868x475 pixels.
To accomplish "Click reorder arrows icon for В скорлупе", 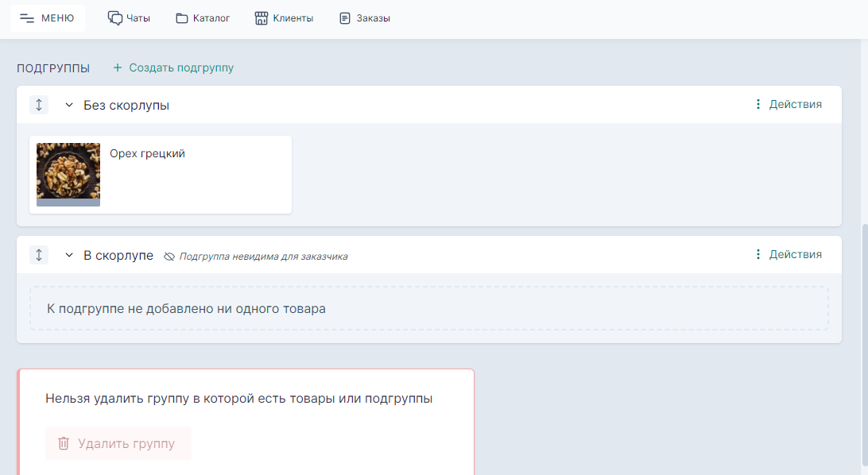I will tap(39, 255).
